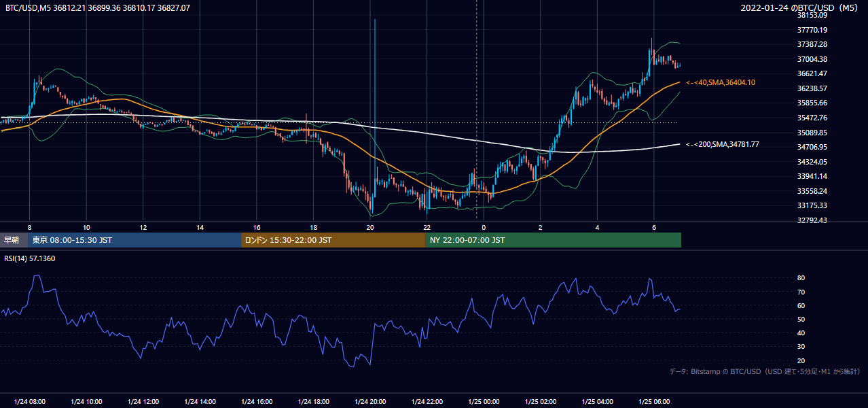Screen dimensions: 868x408
Task: Click the 1/24 08:00 time axis label
Action: tap(29, 402)
